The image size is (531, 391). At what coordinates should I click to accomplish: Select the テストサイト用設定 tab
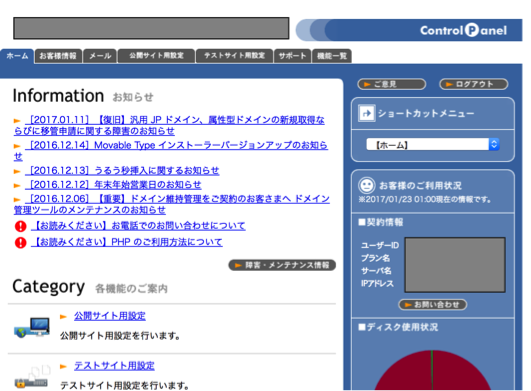(234, 56)
